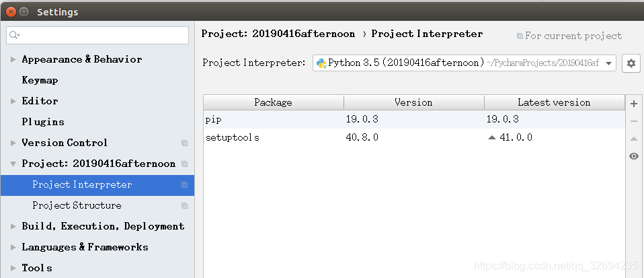Image resolution: width=644 pixels, height=278 pixels.
Task: Open the Project Interpreter dropdown
Action: coord(608,63)
